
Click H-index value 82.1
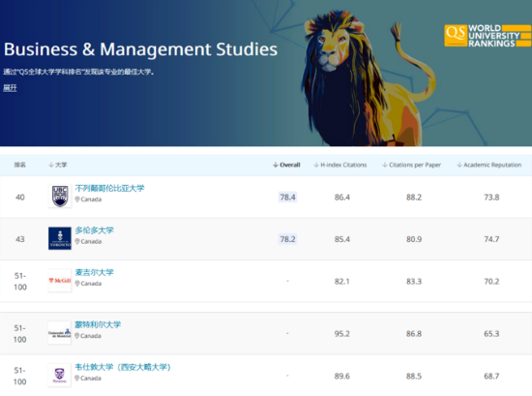[x=342, y=281]
